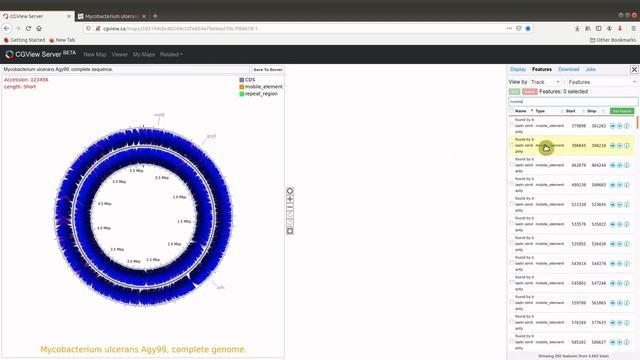Check the box for feature starting 499238

point(511,184)
